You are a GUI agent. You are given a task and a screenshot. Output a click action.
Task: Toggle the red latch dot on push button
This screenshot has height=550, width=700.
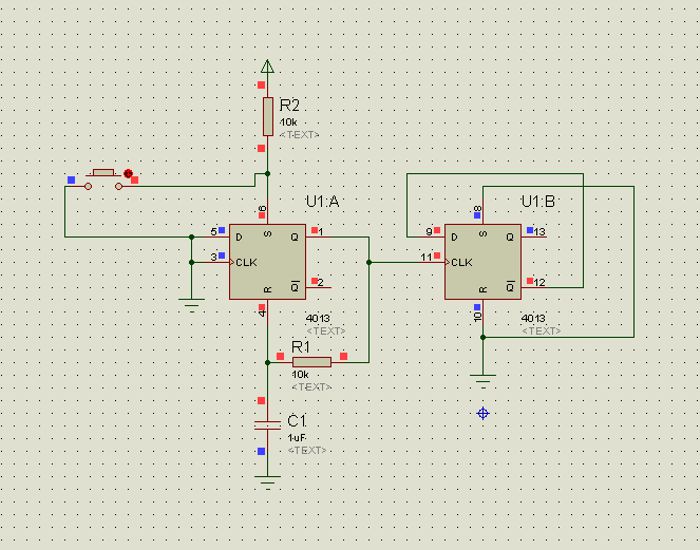(128, 173)
